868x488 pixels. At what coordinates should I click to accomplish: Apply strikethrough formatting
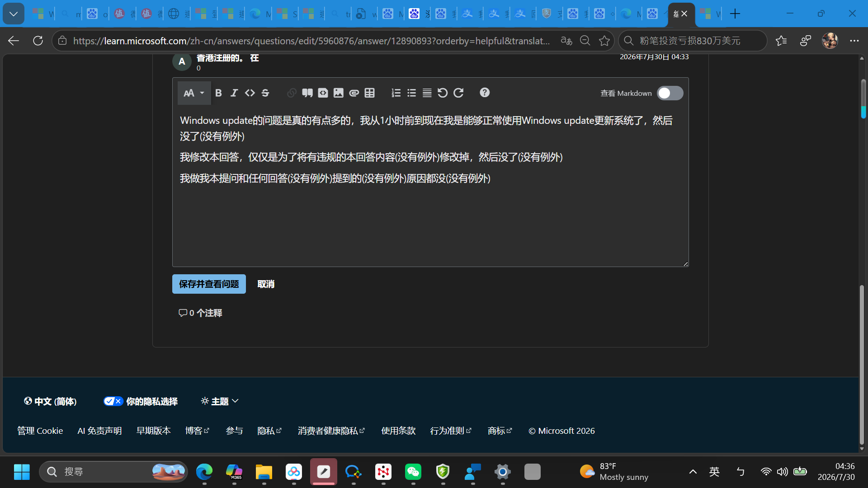(x=265, y=93)
